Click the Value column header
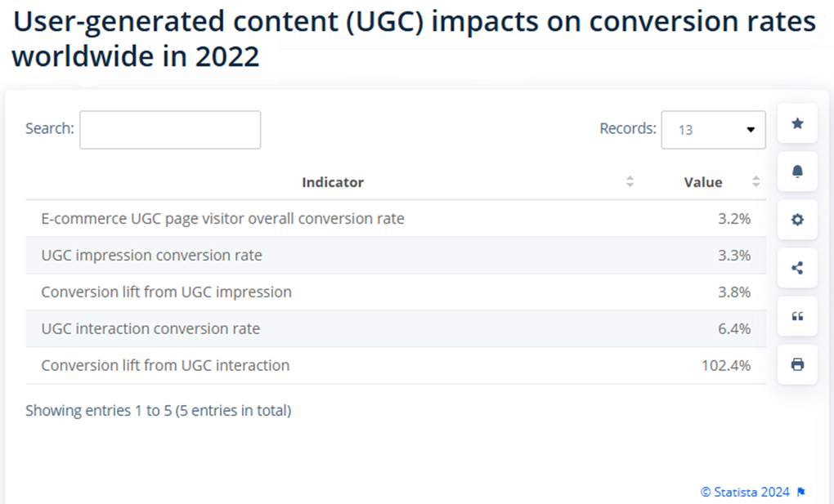 (703, 182)
